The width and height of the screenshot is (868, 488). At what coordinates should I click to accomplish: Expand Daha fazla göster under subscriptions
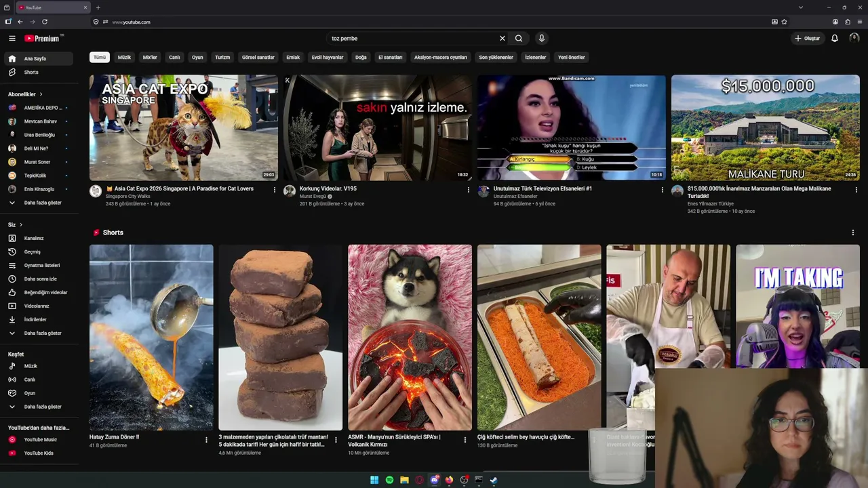[x=39, y=203]
